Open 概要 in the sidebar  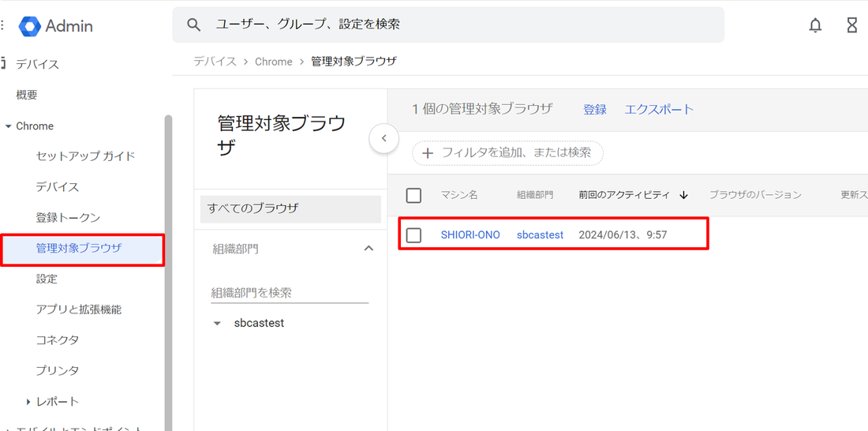(27, 95)
